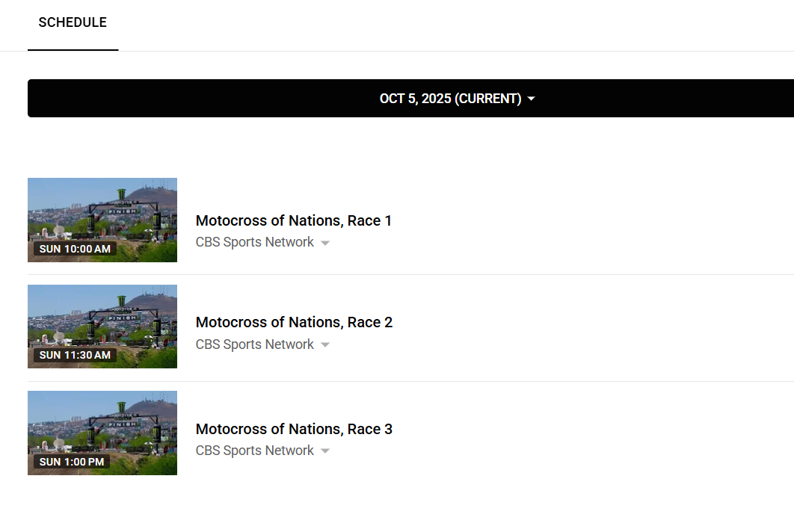Open Motocross of Nations, Race 1 title

pyautogui.click(x=293, y=220)
